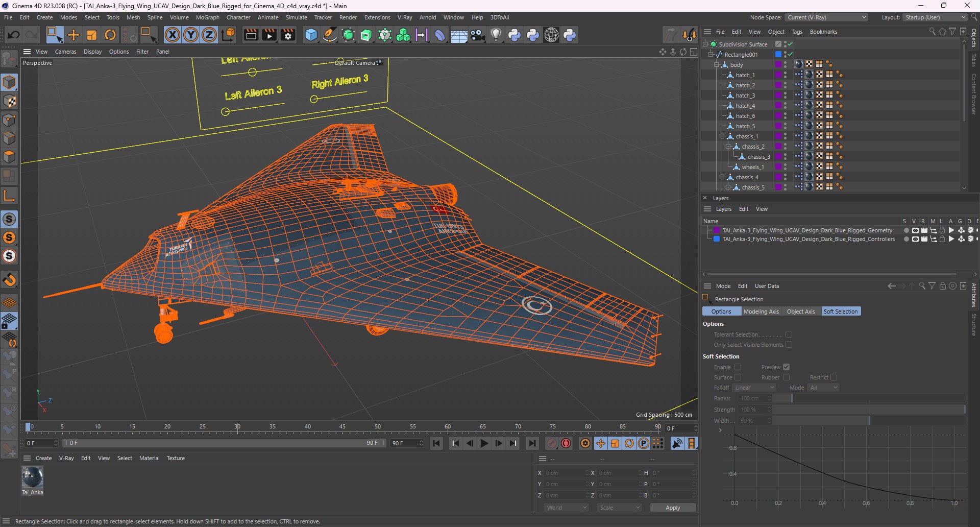Screen dimensions: 980x527
Task: Select Texture mode checkered cube icon
Action: 9,101
